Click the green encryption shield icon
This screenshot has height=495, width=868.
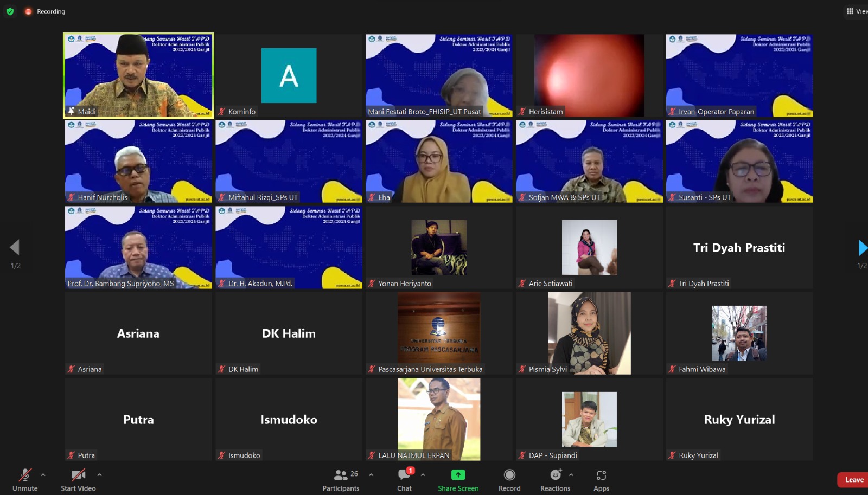click(10, 11)
